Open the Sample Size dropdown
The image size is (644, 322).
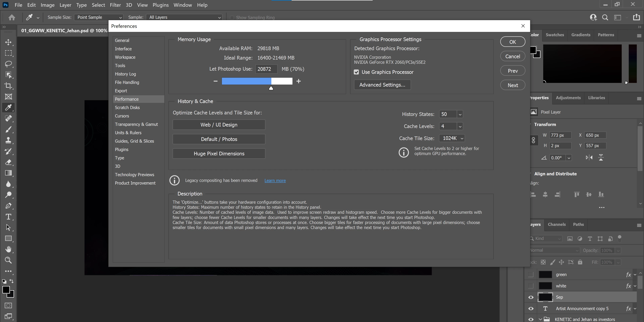[x=98, y=17]
